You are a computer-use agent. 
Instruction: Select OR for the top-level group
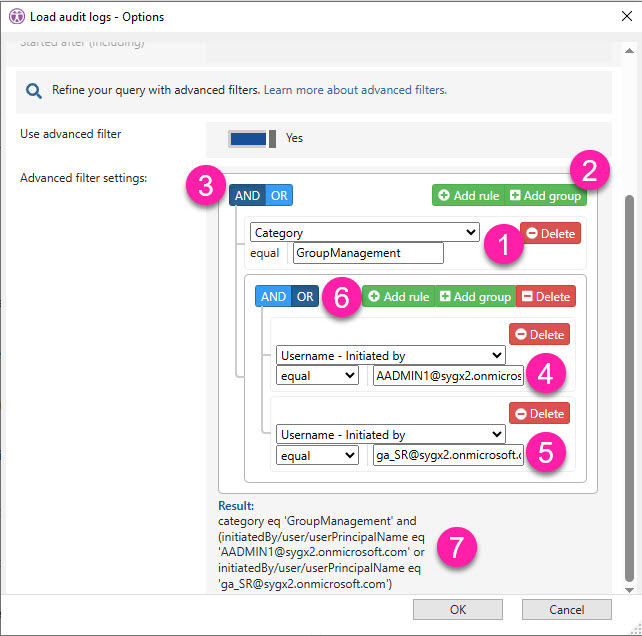coord(279,196)
